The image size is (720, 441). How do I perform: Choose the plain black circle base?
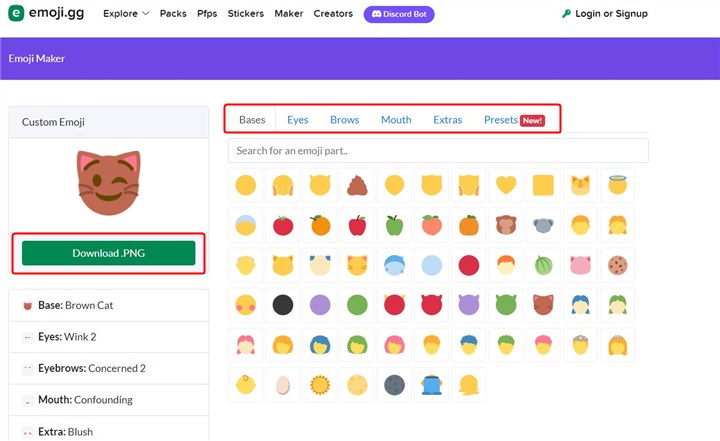tap(282, 304)
